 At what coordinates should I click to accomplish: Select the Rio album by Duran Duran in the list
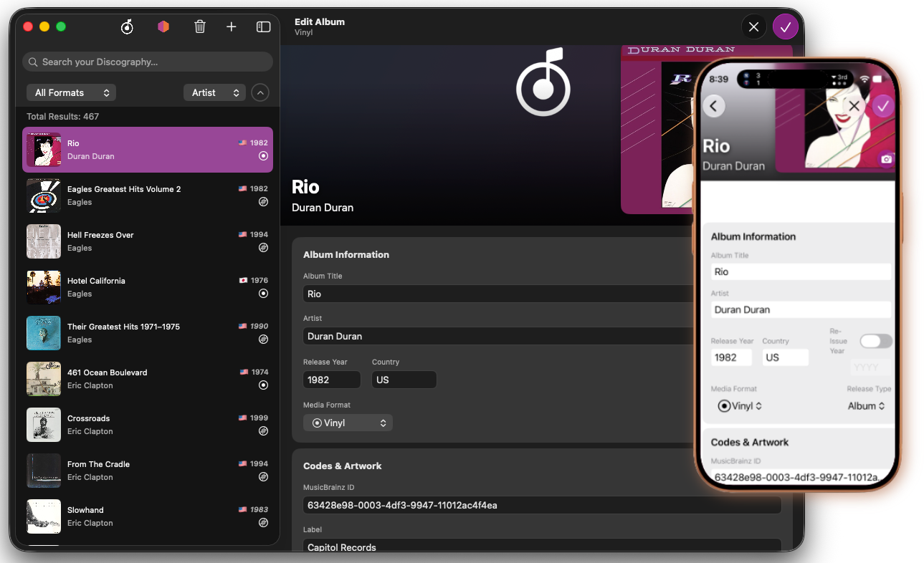click(x=148, y=150)
